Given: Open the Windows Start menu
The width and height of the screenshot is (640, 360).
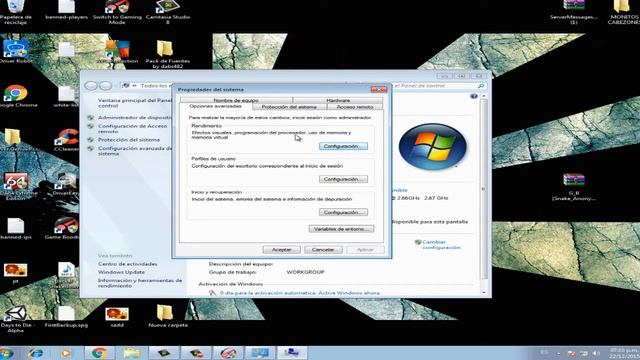Looking at the screenshot, I should 7,353.
